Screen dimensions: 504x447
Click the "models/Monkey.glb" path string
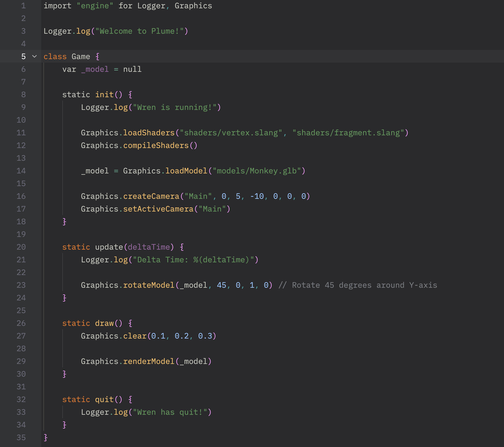click(x=257, y=171)
